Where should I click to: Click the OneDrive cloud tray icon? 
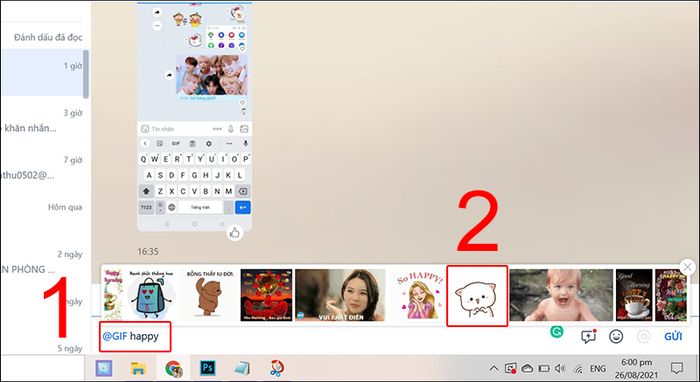527,369
